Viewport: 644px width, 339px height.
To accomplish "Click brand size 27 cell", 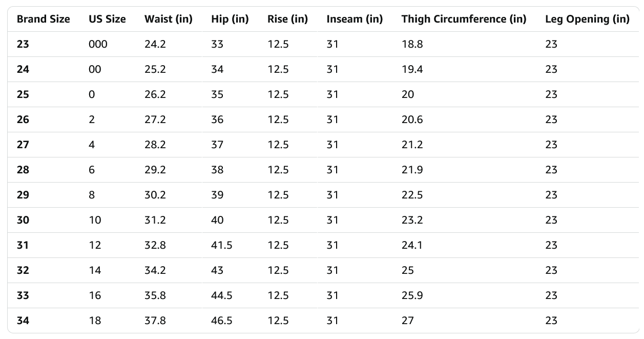I will (x=23, y=145).
